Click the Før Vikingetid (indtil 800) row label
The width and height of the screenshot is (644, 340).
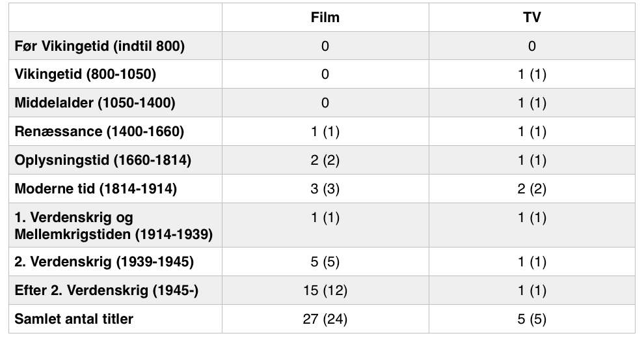point(100,46)
